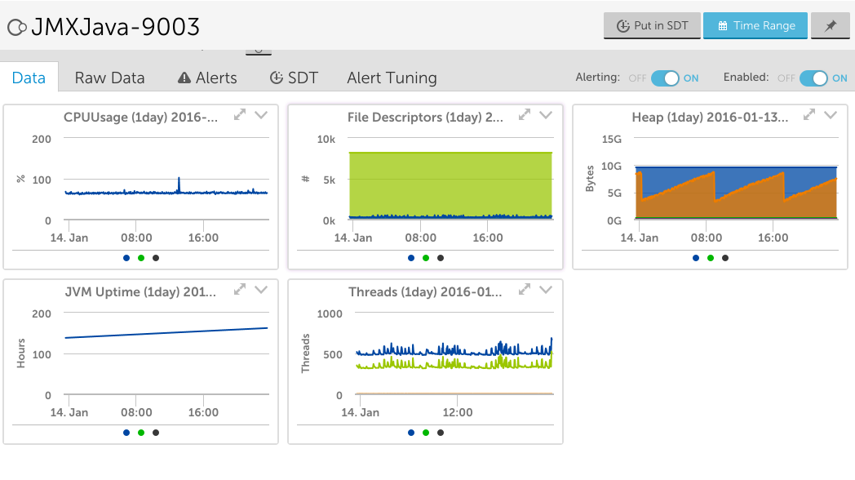Toggle the Enabled switch

(814, 78)
